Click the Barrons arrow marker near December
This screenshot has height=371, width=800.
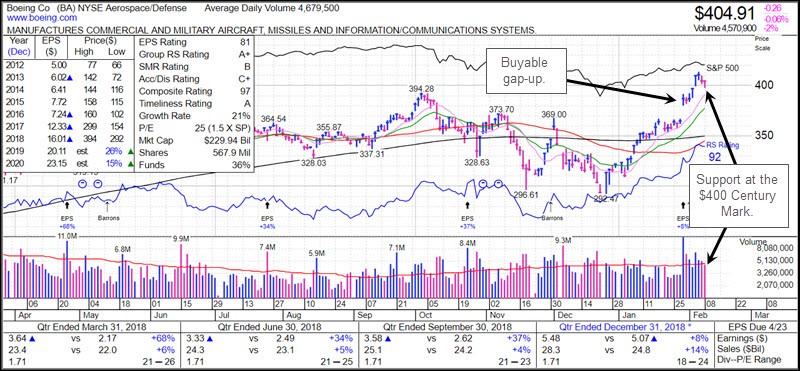tap(552, 206)
